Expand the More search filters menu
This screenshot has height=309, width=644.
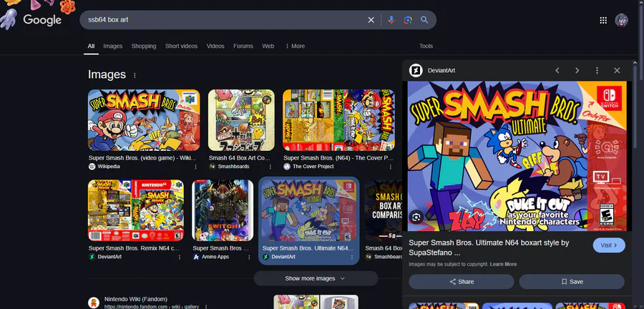295,46
